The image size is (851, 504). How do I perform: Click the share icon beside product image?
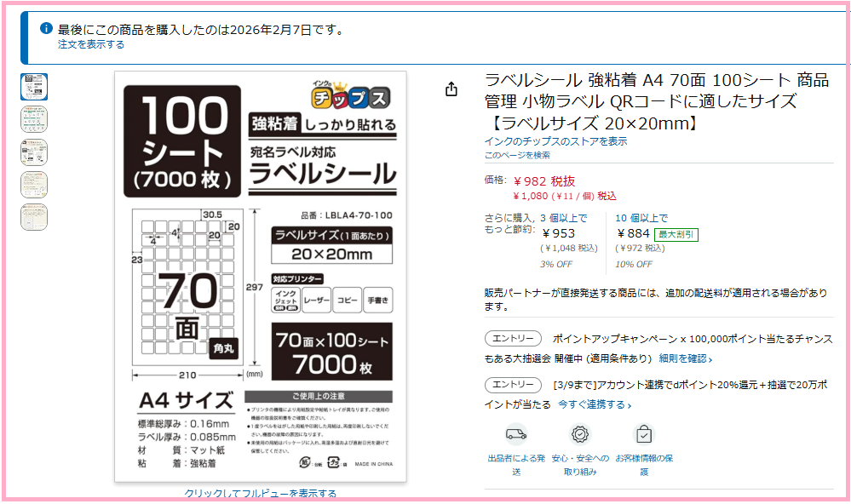coord(451,89)
